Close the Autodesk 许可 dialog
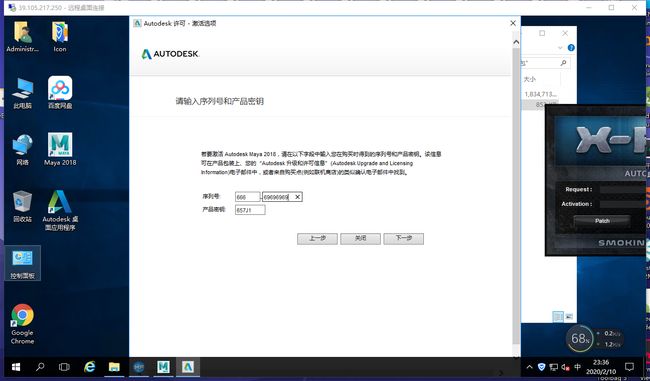 [x=513, y=23]
